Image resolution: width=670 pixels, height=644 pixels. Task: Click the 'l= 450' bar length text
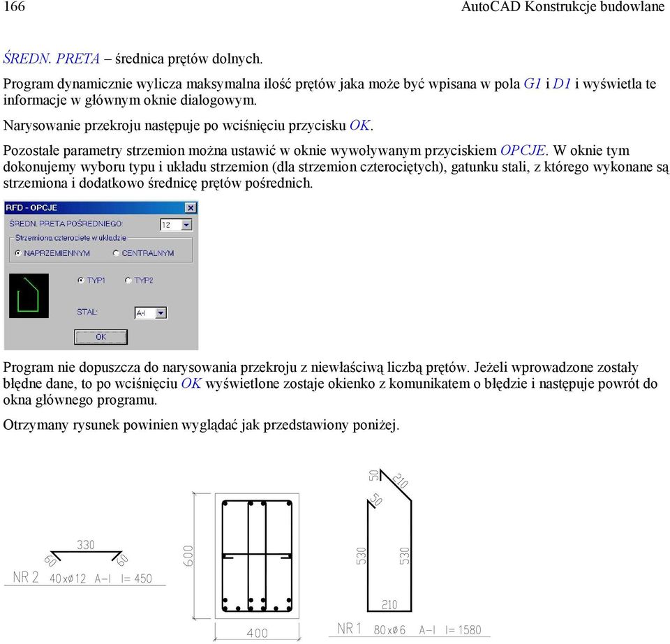pyautogui.click(x=136, y=578)
